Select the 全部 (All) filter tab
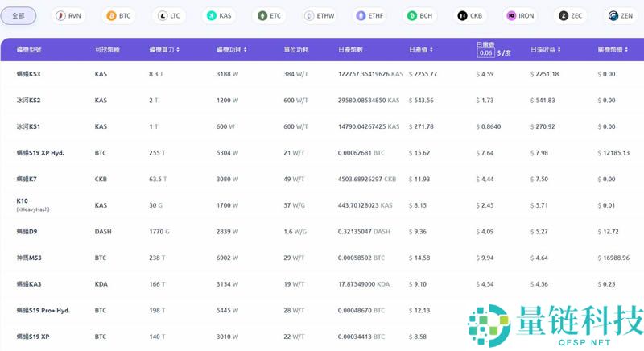This screenshot has width=644, height=351. pyautogui.click(x=19, y=16)
